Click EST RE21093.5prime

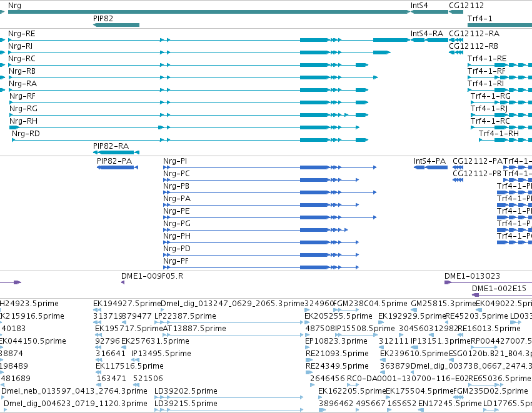[337, 354]
